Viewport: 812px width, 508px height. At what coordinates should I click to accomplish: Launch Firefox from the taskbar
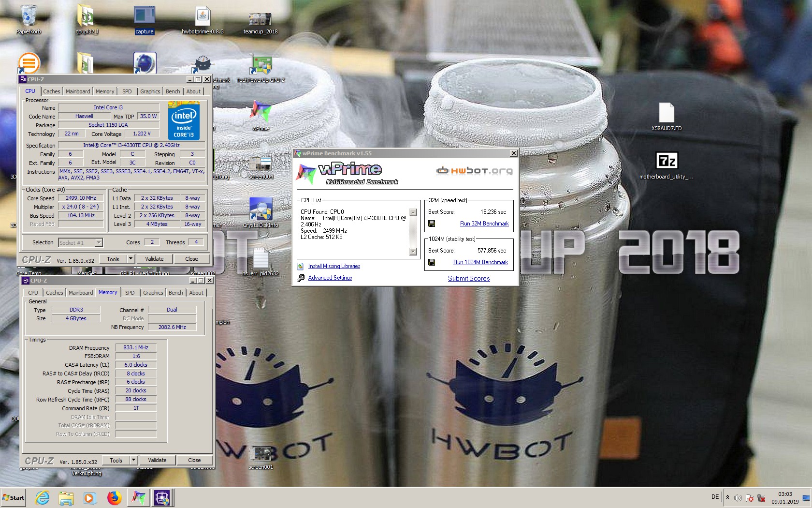(114, 497)
